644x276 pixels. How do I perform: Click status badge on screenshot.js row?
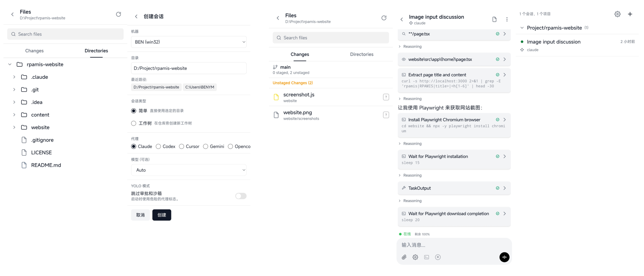tap(386, 97)
